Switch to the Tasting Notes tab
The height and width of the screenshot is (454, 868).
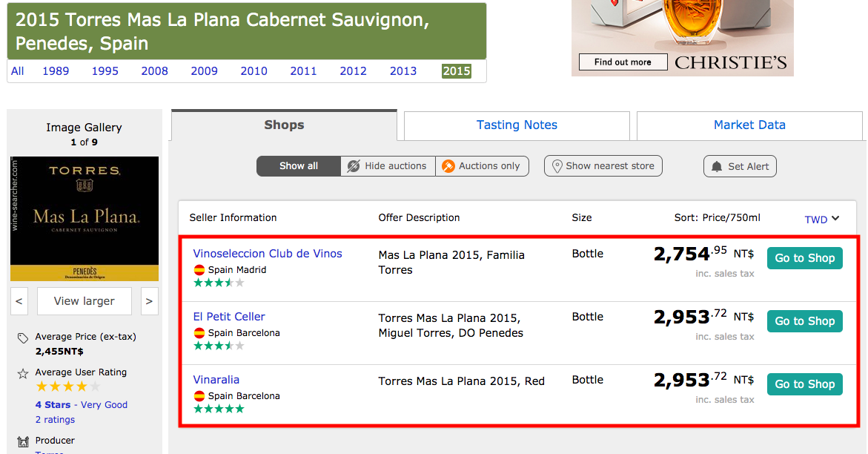click(517, 125)
